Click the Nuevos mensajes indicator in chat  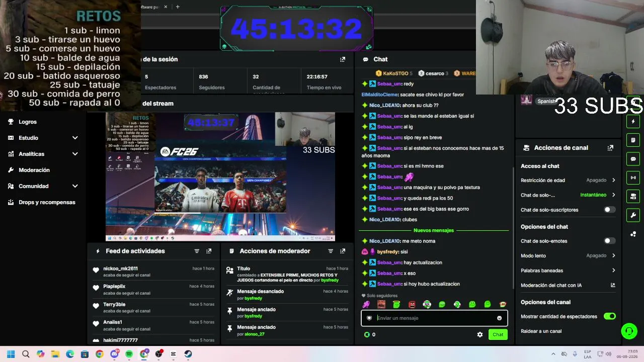pos(434,230)
